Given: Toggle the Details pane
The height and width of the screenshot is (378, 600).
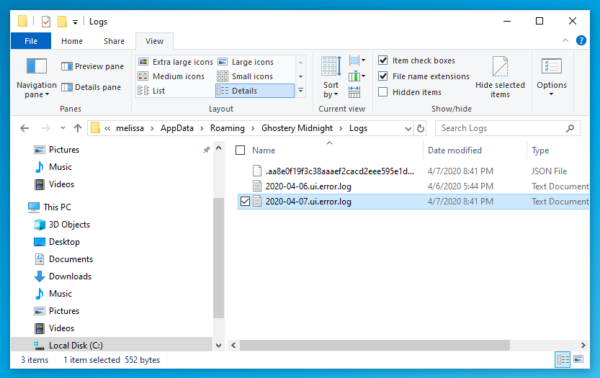Looking at the screenshot, I should (91, 87).
